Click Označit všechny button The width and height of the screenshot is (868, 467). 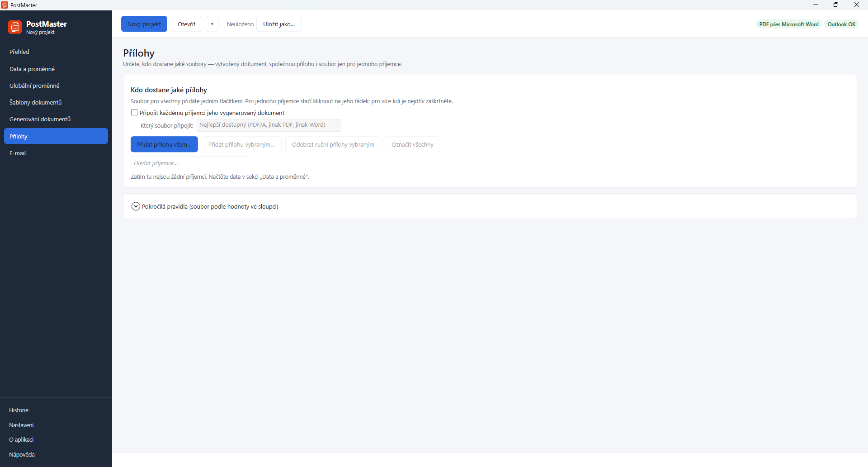(412, 144)
